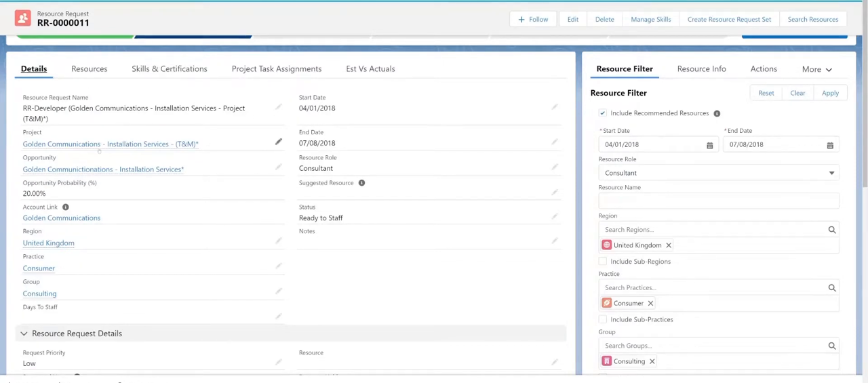Select the Resource Info tab
The image size is (868, 383).
(701, 68)
